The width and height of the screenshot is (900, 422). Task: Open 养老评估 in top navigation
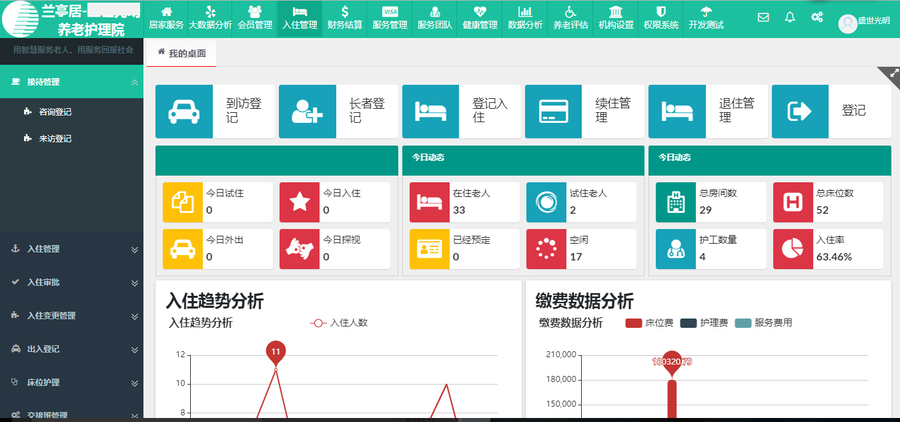[570, 18]
